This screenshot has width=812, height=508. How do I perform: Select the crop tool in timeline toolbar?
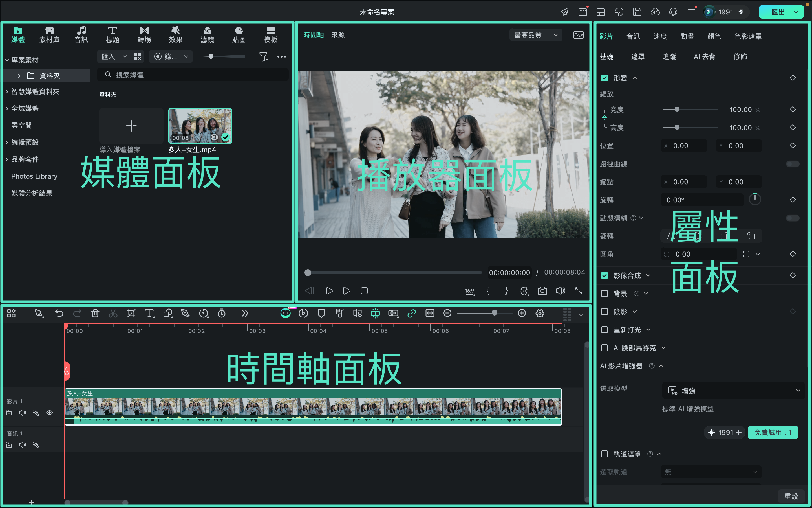(131, 313)
